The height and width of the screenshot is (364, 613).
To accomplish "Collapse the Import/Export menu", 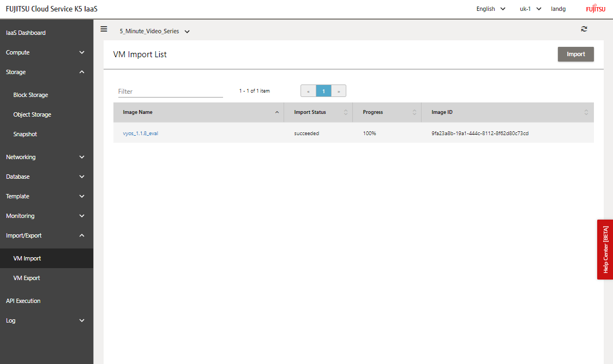I will pos(46,235).
